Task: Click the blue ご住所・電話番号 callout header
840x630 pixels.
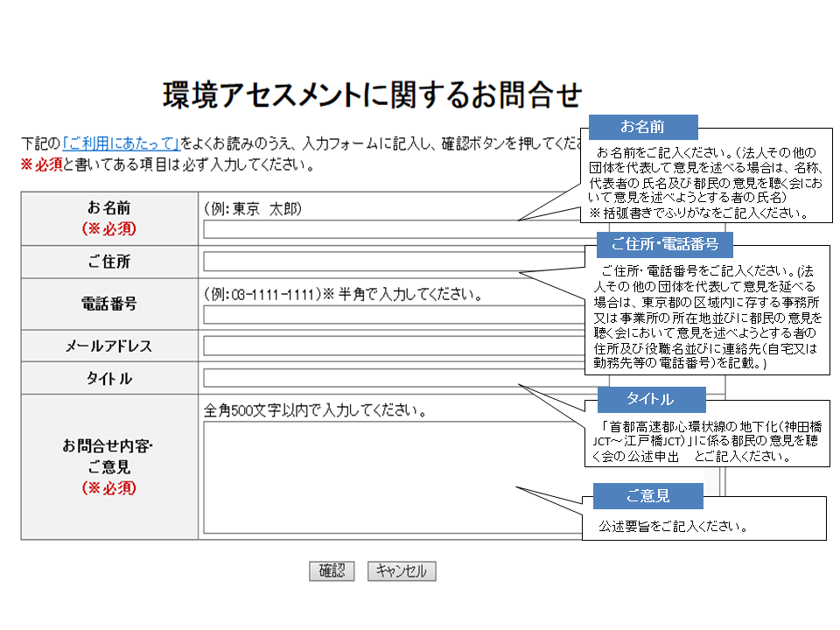Action: 665,244
